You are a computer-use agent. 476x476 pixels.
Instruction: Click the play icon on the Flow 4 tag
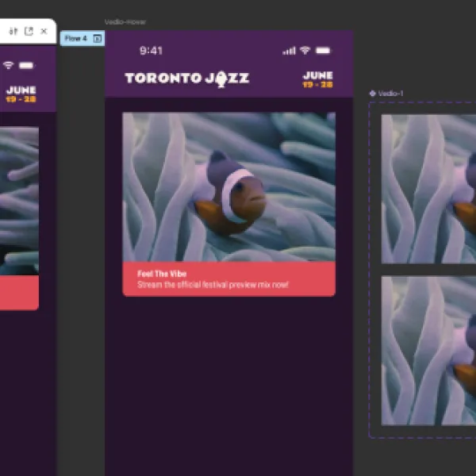(98, 39)
